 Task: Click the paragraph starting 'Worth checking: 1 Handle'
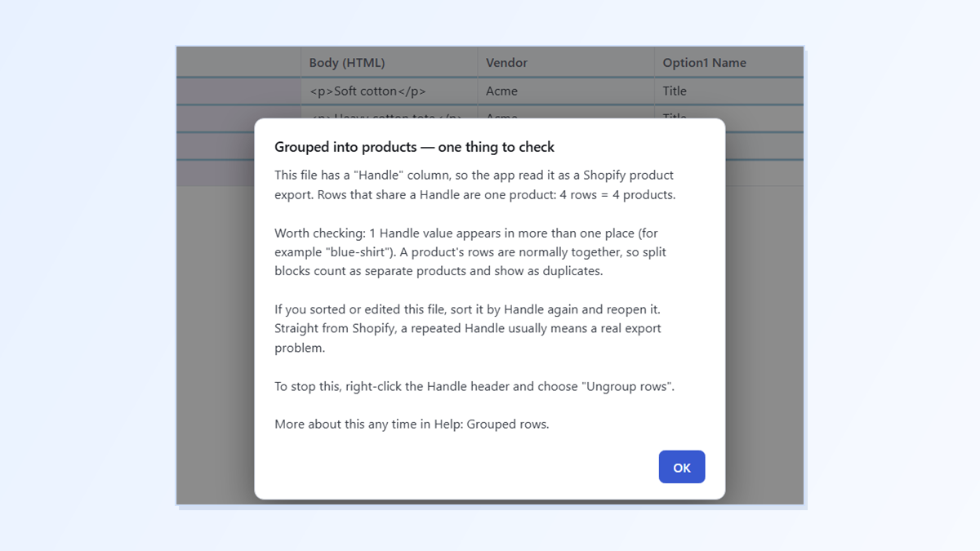click(471, 251)
